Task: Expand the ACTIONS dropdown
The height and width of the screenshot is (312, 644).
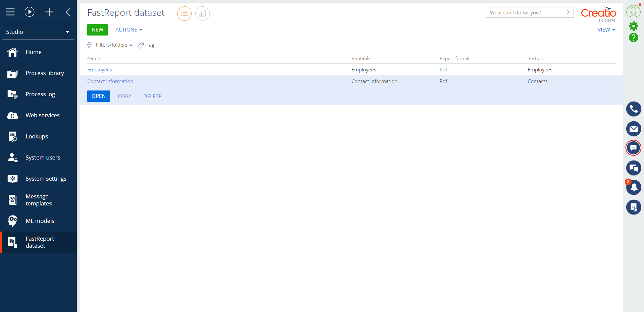Action: click(129, 29)
